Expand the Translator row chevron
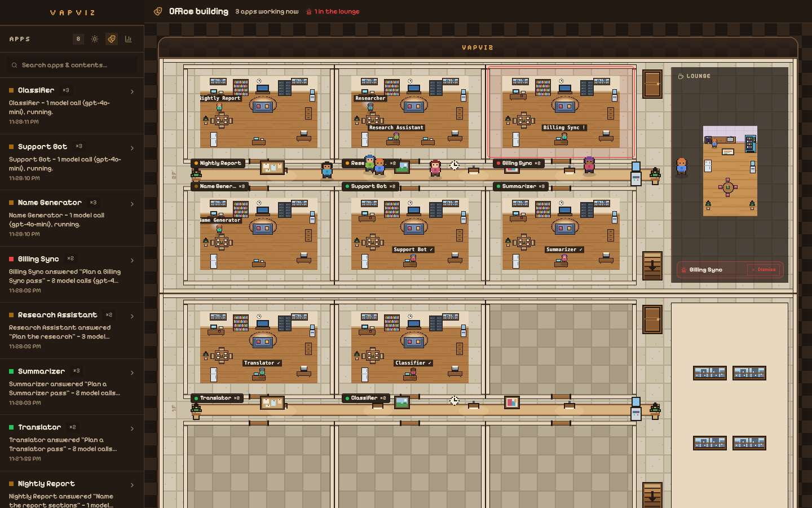 133,428
